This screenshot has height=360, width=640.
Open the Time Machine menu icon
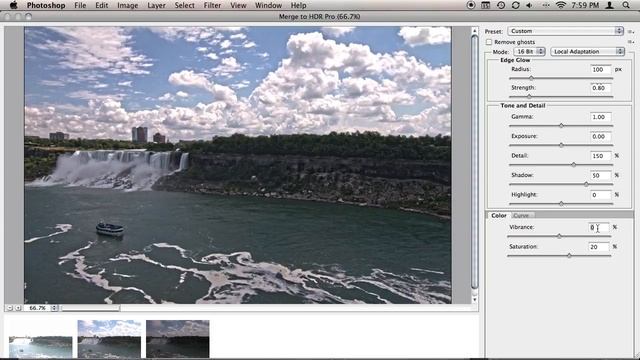tap(501, 5)
